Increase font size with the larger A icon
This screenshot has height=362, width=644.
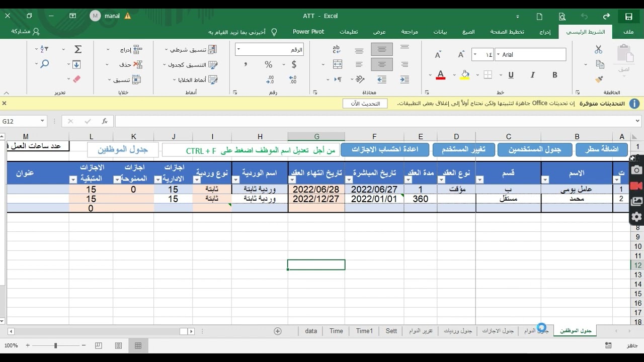(462, 54)
